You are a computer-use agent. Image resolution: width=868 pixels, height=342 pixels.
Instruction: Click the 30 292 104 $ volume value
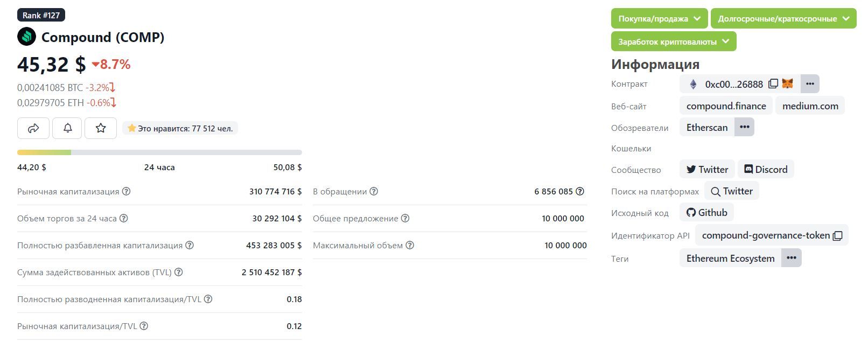click(x=277, y=218)
